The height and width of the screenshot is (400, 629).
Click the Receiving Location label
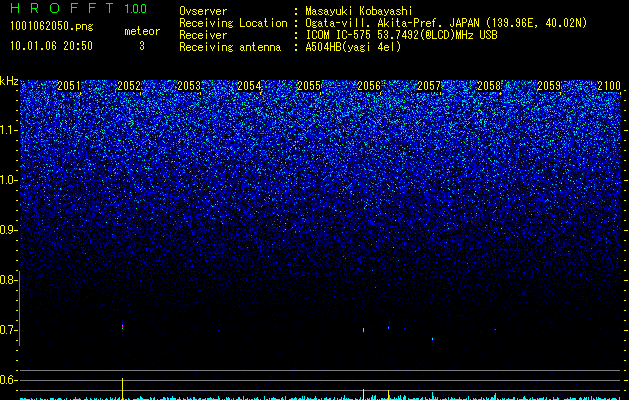[x=233, y=23]
